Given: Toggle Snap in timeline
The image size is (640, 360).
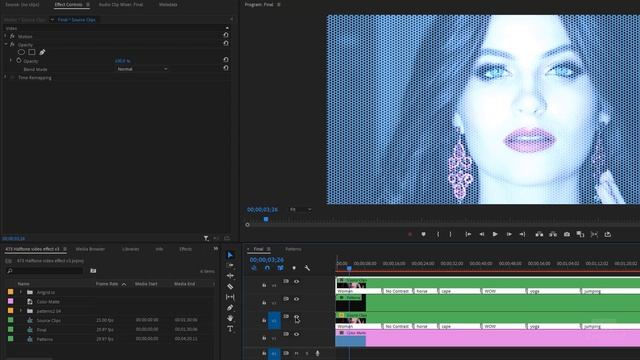Looking at the screenshot, I should pyautogui.click(x=267, y=268).
